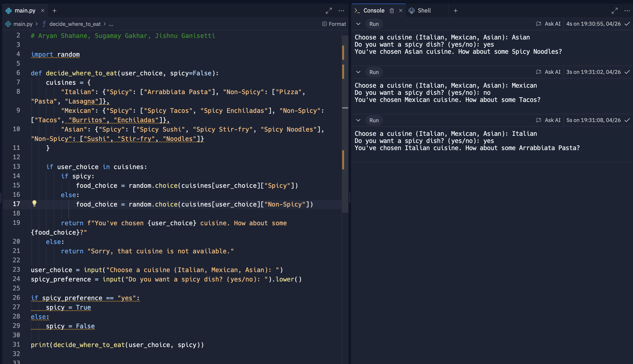Close the Console tab
633x364 pixels.
[400, 10]
